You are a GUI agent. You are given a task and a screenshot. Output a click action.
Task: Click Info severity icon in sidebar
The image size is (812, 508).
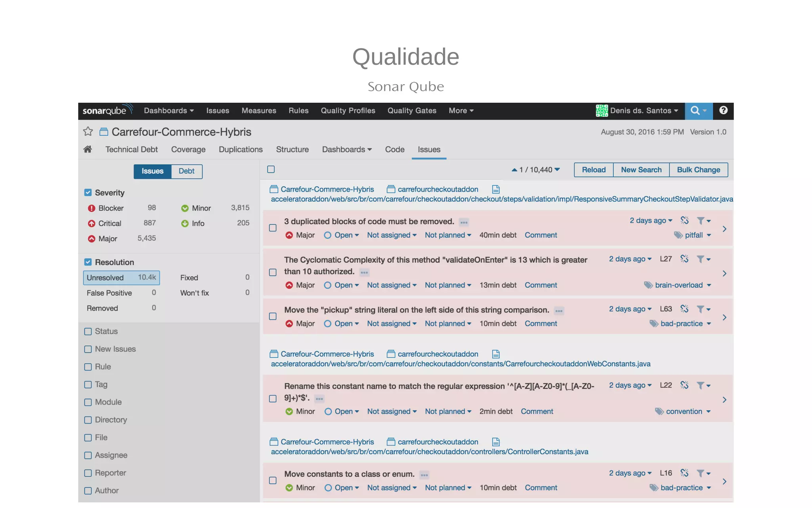click(x=185, y=223)
